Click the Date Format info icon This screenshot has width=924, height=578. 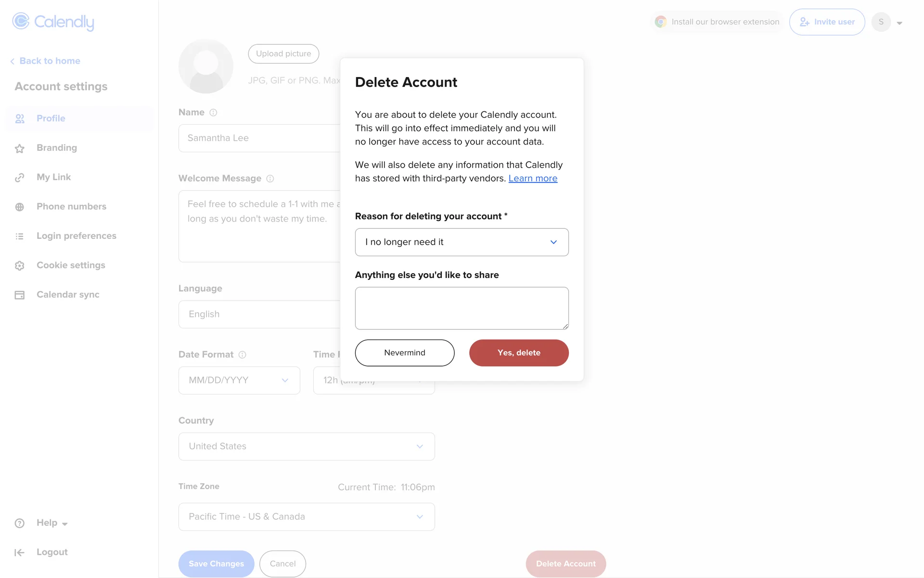(x=243, y=355)
